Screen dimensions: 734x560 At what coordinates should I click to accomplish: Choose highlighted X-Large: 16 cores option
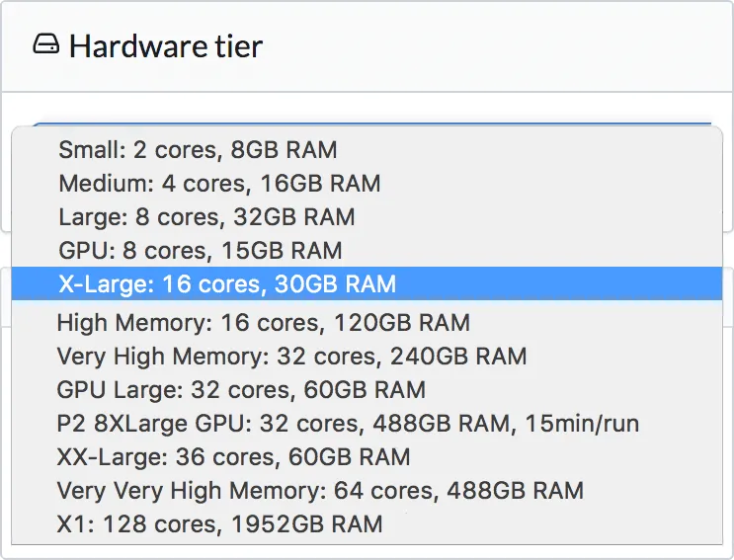227,284
